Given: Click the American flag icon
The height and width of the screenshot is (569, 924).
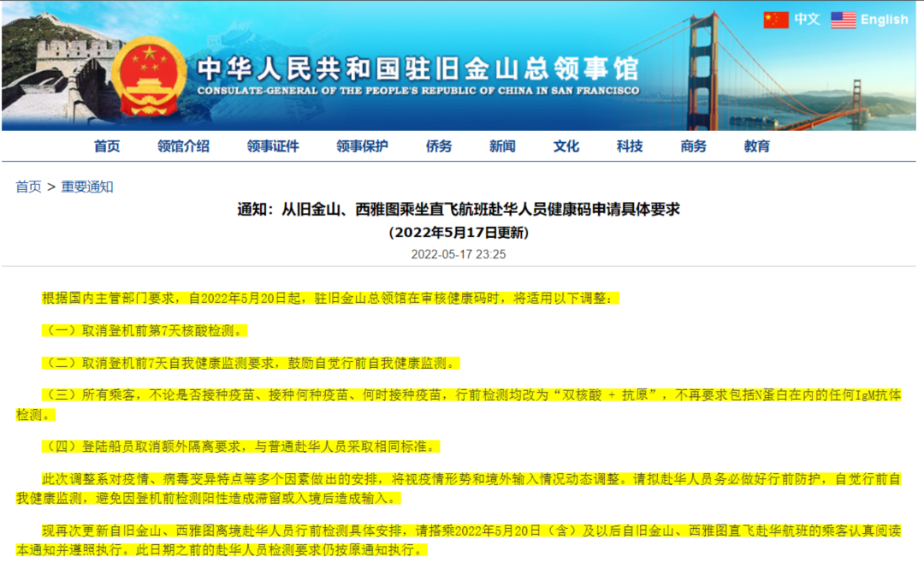Looking at the screenshot, I should coord(843,20).
